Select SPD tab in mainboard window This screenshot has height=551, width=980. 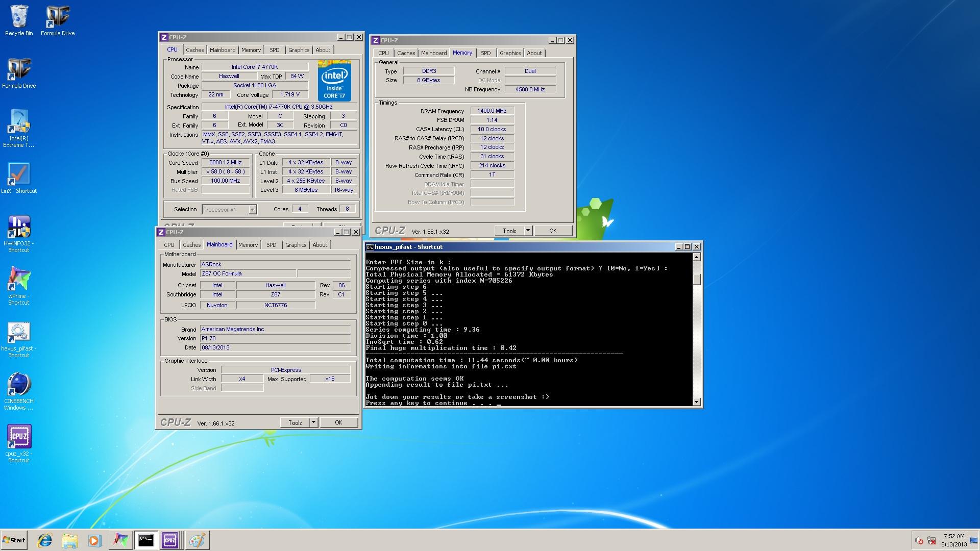click(271, 245)
